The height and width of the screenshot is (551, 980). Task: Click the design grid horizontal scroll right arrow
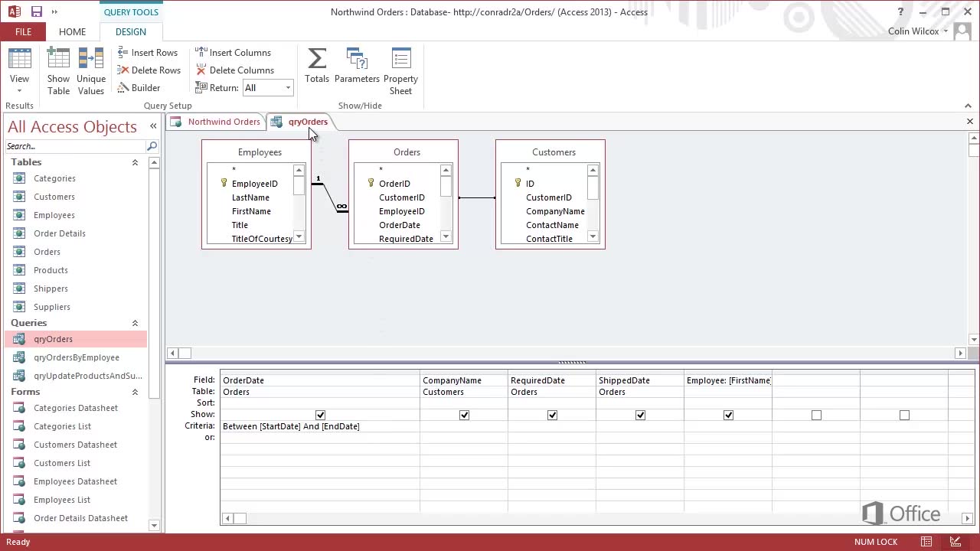967,518
